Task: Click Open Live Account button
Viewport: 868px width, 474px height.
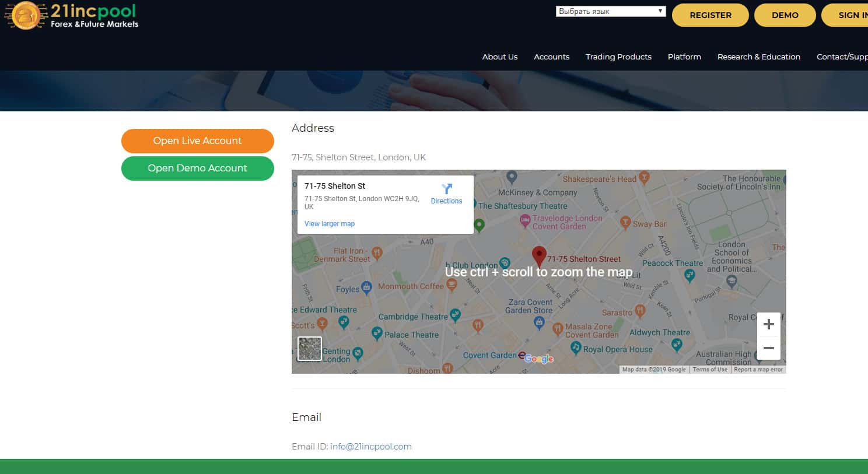Action: pyautogui.click(x=198, y=141)
